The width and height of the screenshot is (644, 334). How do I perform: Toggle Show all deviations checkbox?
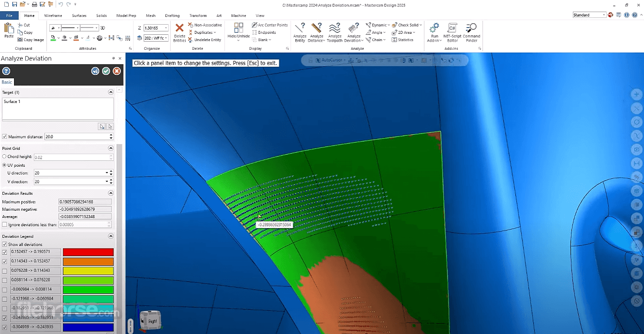pos(5,244)
